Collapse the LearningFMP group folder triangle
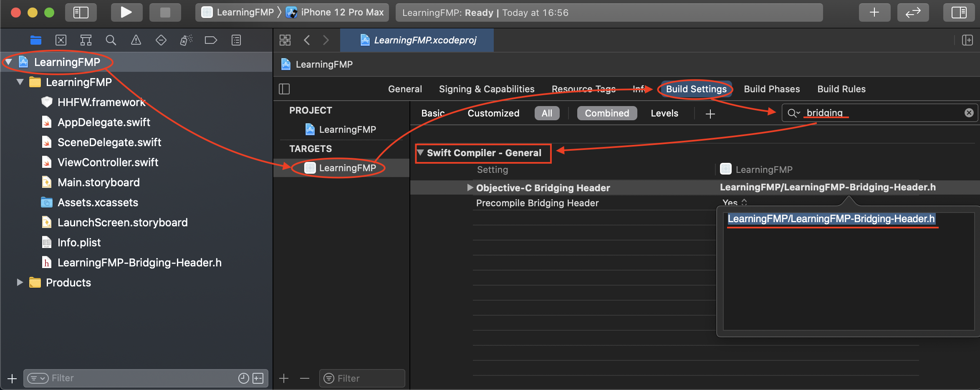 (x=20, y=82)
